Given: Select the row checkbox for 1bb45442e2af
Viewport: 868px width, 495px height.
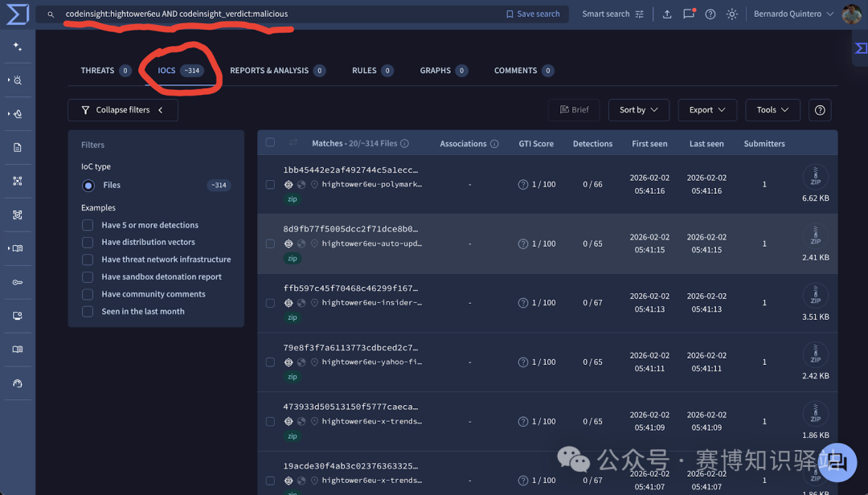Looking at the screenshot, I should click(x=270, y=184).
